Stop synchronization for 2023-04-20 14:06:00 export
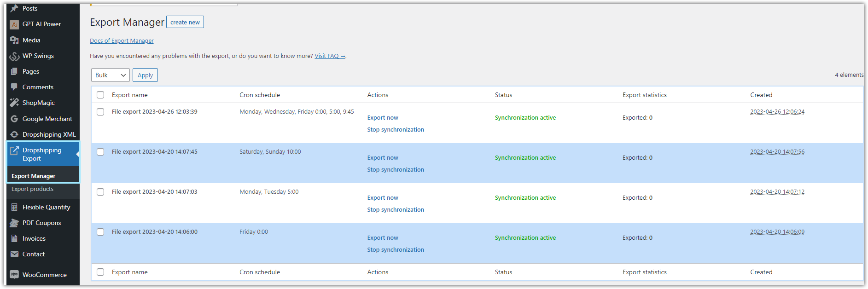 (396, 250)
